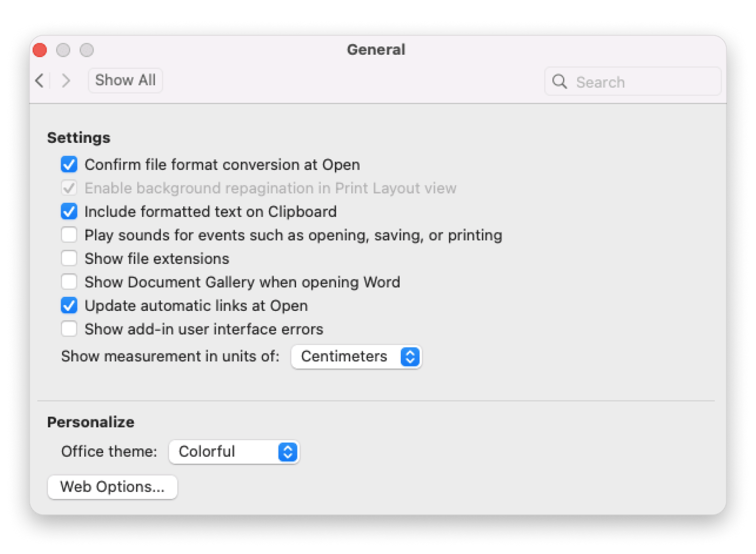This screenshot has height=554, width=756.
Task: Click the blue chevron beside Colorful
Action: point(287,452)
